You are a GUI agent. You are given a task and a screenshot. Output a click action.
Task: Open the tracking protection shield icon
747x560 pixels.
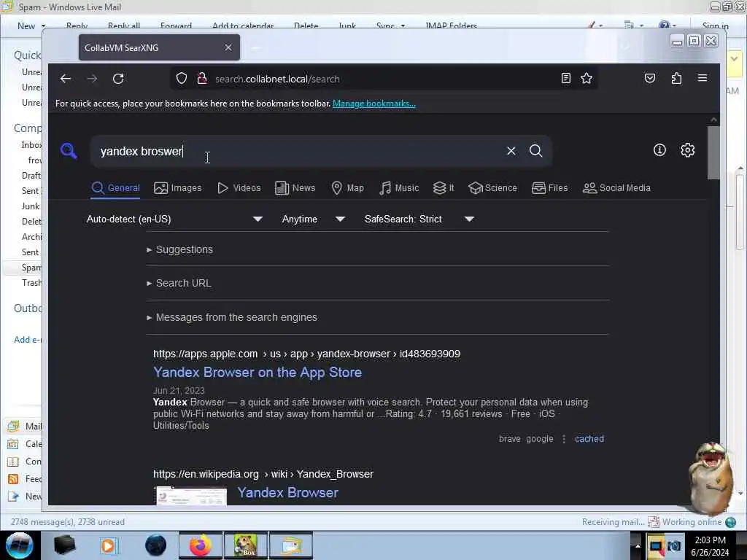pyautogui.click(x=182, y=78)
